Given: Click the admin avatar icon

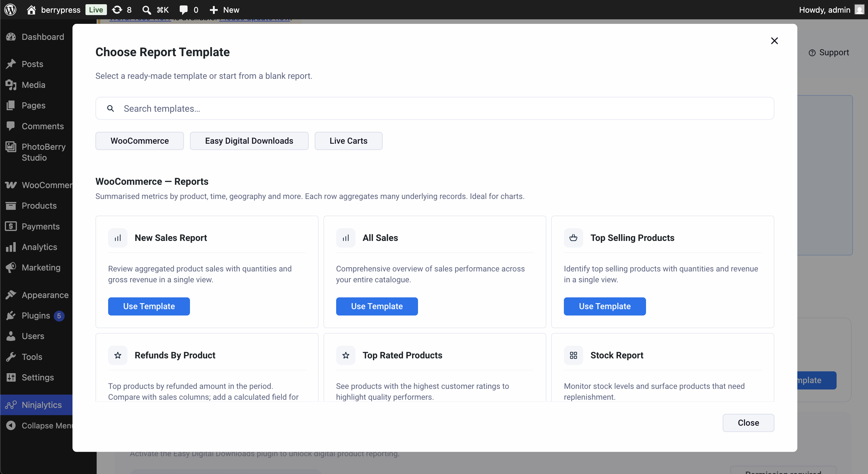Looking at the screenshot, I should click(x=859, y=10).
